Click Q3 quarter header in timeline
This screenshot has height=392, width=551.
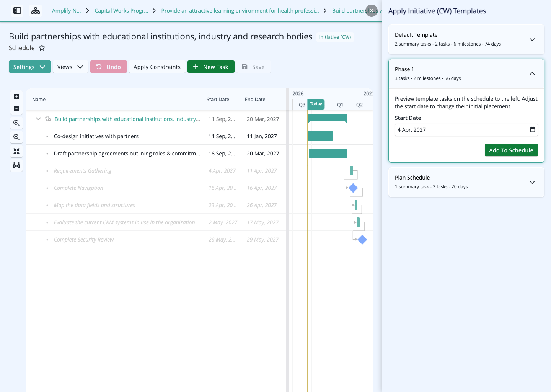[x=302, y=105]
